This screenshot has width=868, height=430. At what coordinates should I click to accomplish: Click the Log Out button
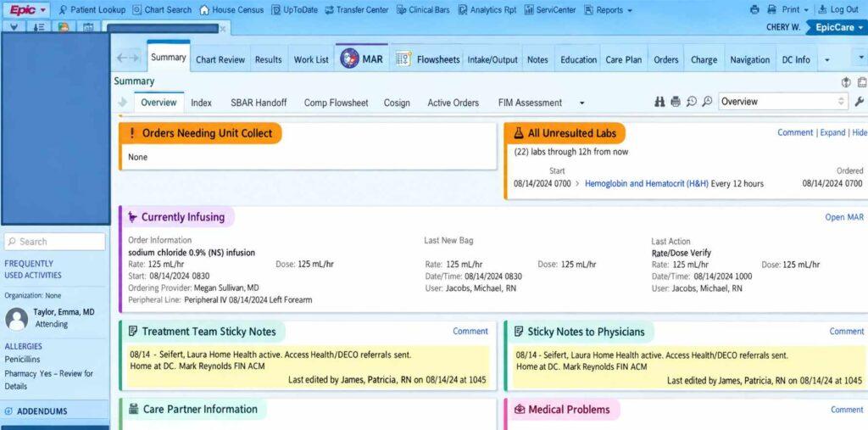coord(838,10)
